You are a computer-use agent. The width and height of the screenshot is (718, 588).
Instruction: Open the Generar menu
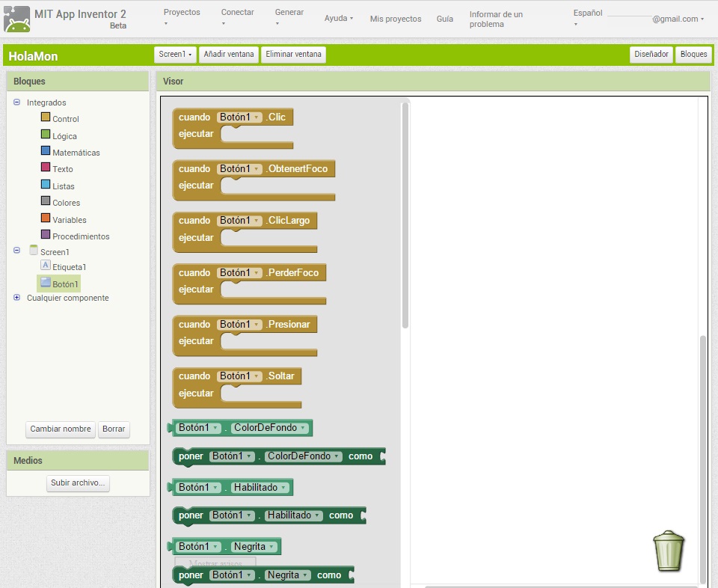pyautogui.click(x=289, y=17)
